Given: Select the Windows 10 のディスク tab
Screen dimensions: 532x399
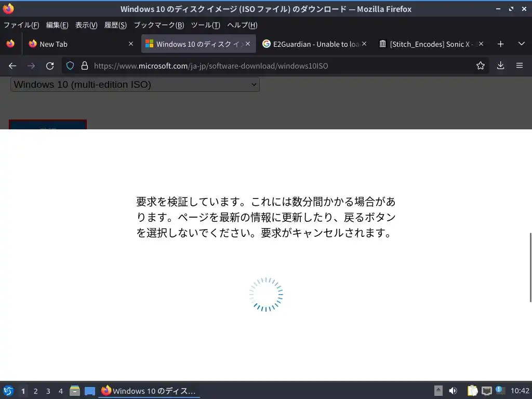Looking at the screenshot, I should coord(198,44).
